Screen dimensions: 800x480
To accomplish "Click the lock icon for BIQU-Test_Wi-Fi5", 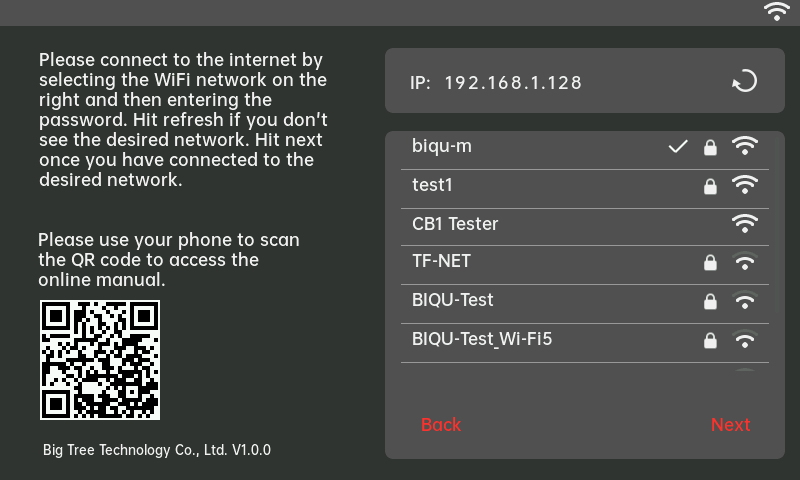I will [x=710, y=340].
